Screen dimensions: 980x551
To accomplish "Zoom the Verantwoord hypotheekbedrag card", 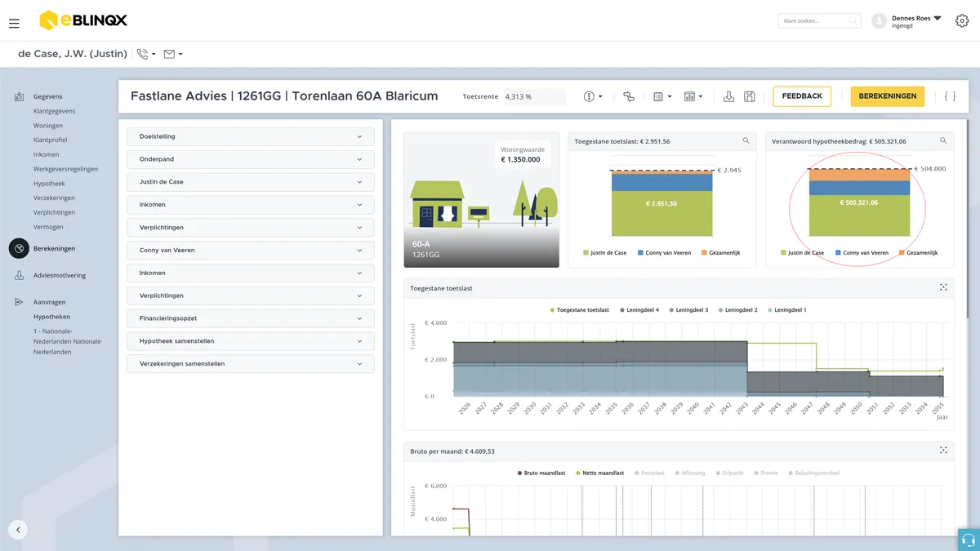I will coord(943,141).
